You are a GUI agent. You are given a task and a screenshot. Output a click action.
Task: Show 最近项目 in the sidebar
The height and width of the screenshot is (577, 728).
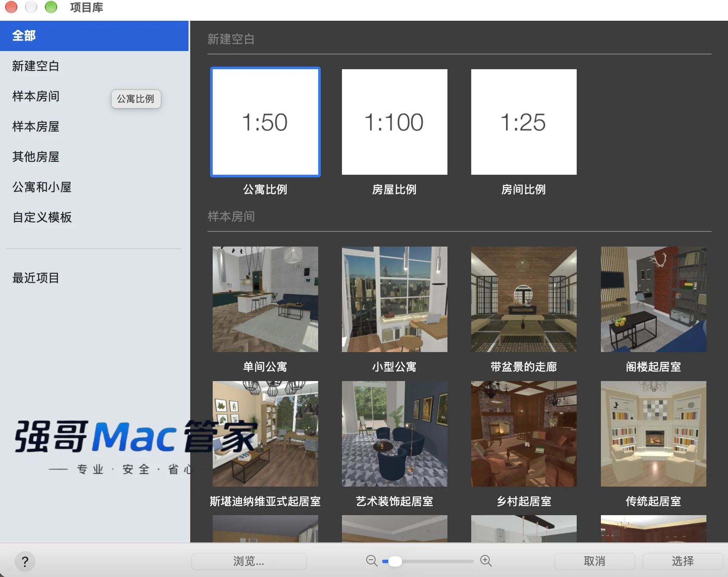pos(94,278)
